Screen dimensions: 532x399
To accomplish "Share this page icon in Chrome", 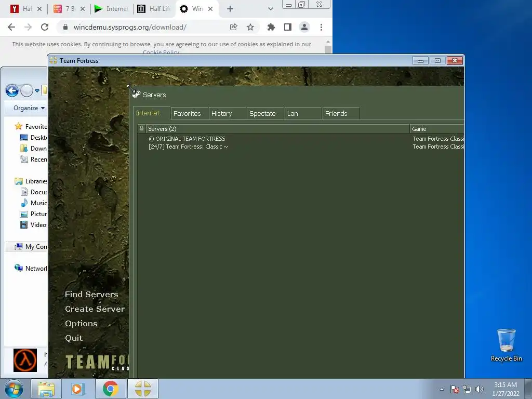I will (x=233, y=27).
